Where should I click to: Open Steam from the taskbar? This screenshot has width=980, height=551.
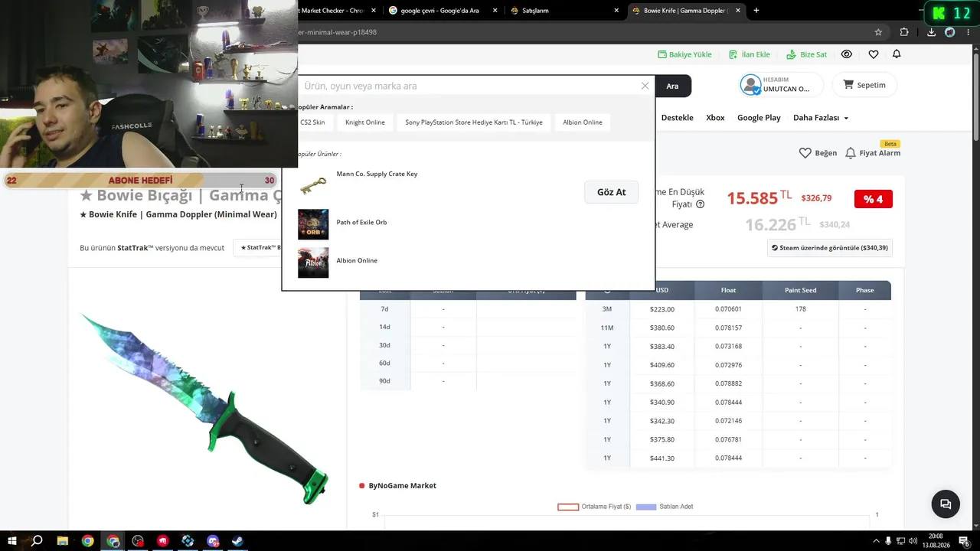coord(238,541)
